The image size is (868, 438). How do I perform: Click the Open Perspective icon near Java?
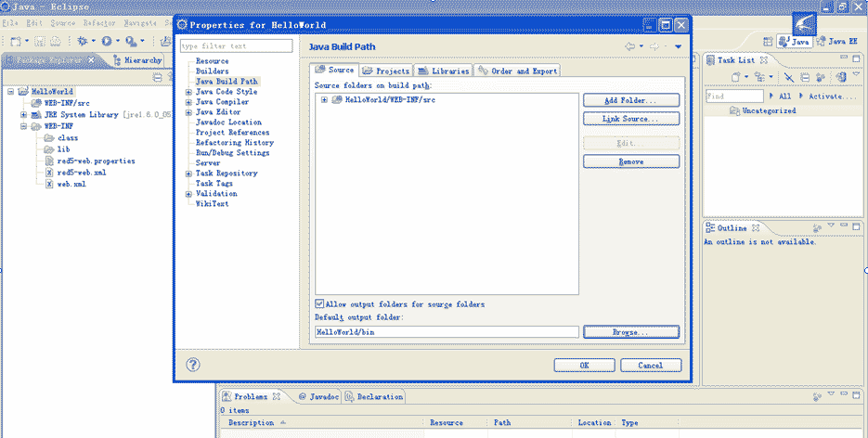pos(768,42)
